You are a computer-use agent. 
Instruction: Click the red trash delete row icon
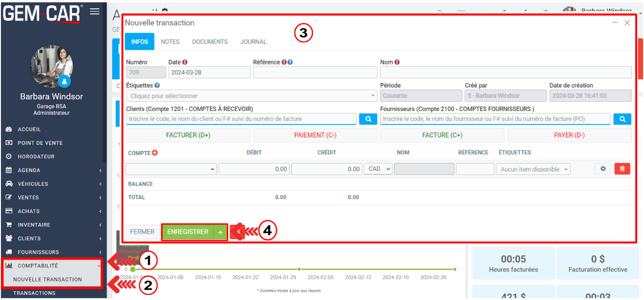(622, 169)
